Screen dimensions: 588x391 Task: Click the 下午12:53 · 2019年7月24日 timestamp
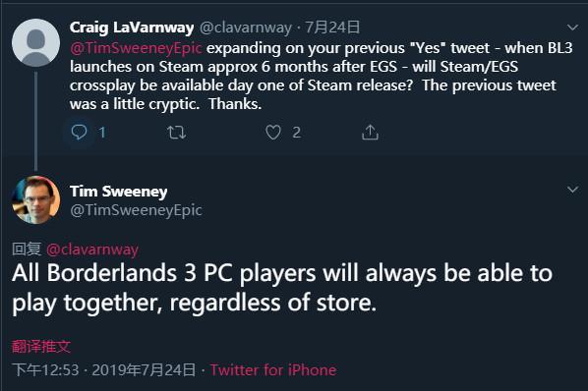pyautogui.click(x=103, y=370)
